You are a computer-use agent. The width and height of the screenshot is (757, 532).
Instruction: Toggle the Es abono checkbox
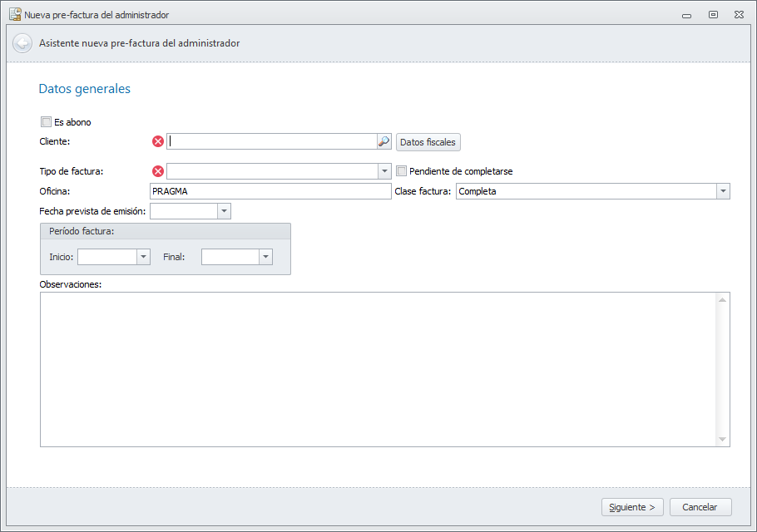[x=47, y=122]
